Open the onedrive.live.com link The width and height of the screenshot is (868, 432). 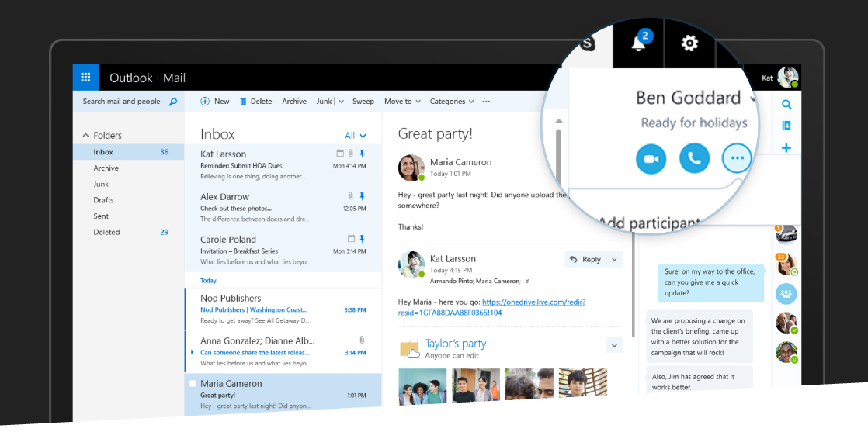533,302
